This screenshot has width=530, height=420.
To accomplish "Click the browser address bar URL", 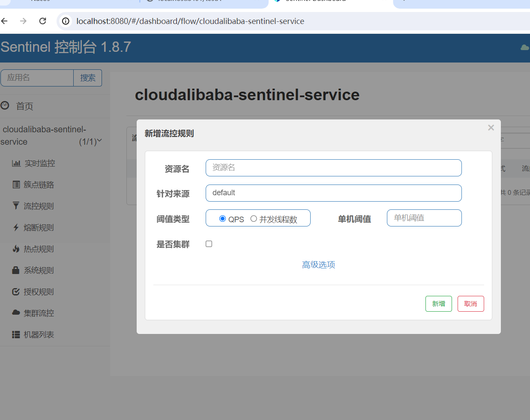I will click(190, 21).
